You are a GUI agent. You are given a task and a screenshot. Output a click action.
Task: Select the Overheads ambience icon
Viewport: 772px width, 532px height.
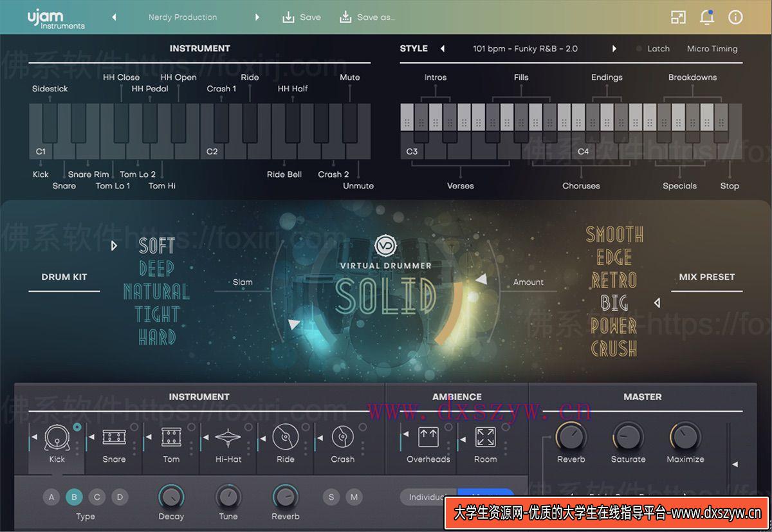[x=428, y=437]
